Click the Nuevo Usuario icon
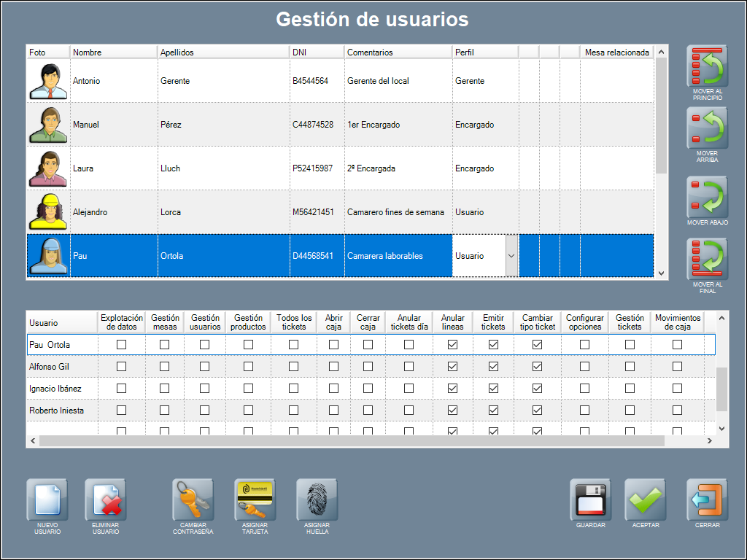Screen dimensions: 747x560 click(x=47, y=499)
